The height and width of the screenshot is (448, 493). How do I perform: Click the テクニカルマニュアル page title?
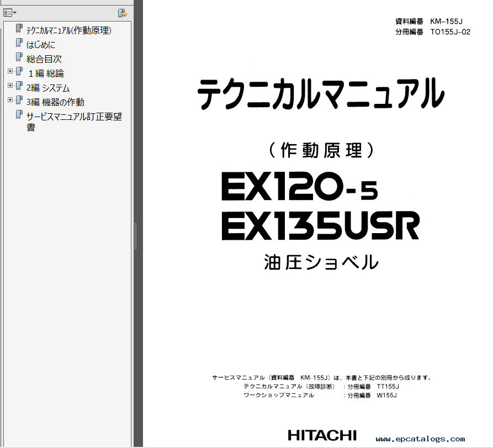321,94
